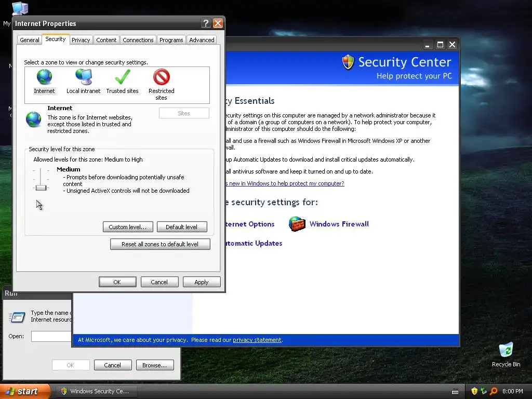The image size is (532, 399).
Task: Select the Local intranet zone icon
Action: point(84,77)
